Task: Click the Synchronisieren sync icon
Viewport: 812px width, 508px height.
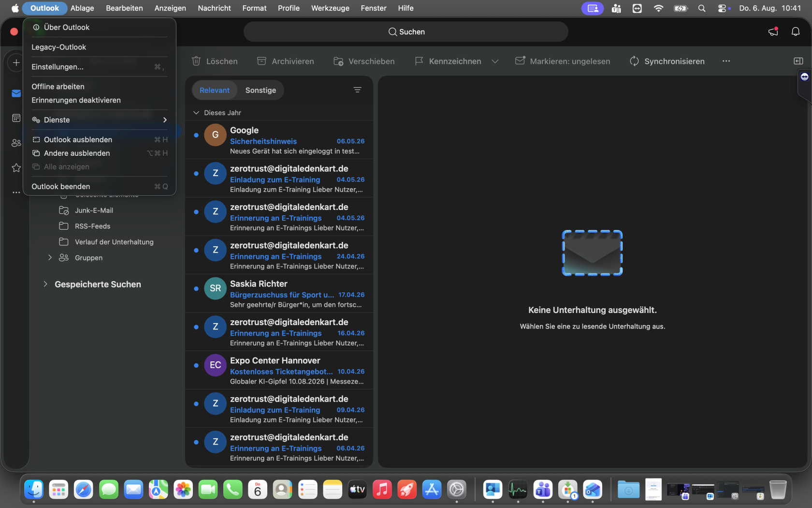Action: point(634,61)
